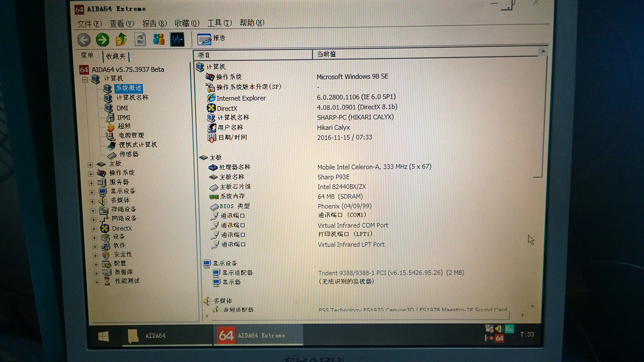This screenshot has height=362, width=644.
Task: Click the 传感器 icon in tree
Action: coord(111,155)
